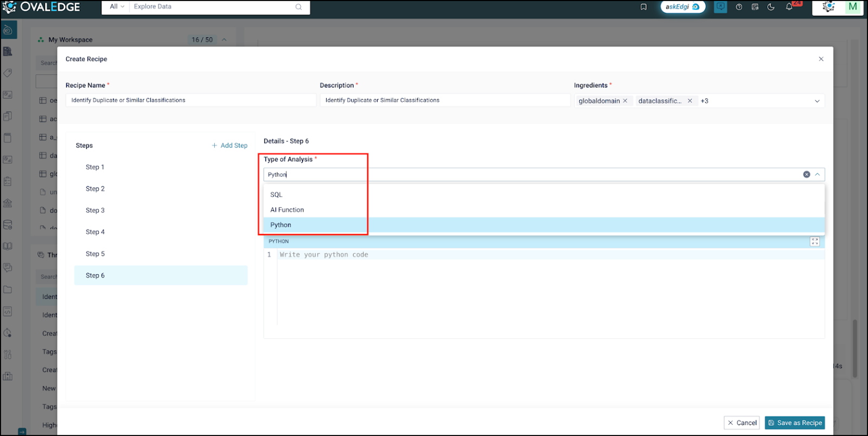Click the bookmark icon in top bar
Viewport: 868px width, 436px height.
point(643,7)
